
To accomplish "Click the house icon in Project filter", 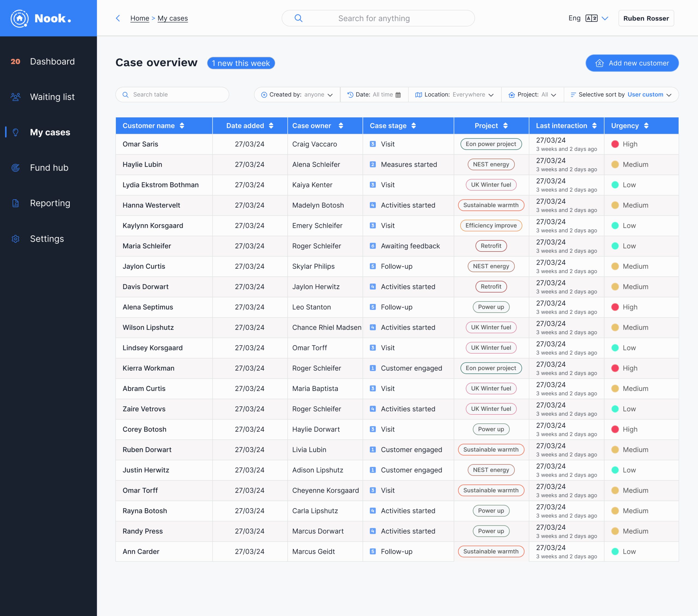I will pos(511,95).
